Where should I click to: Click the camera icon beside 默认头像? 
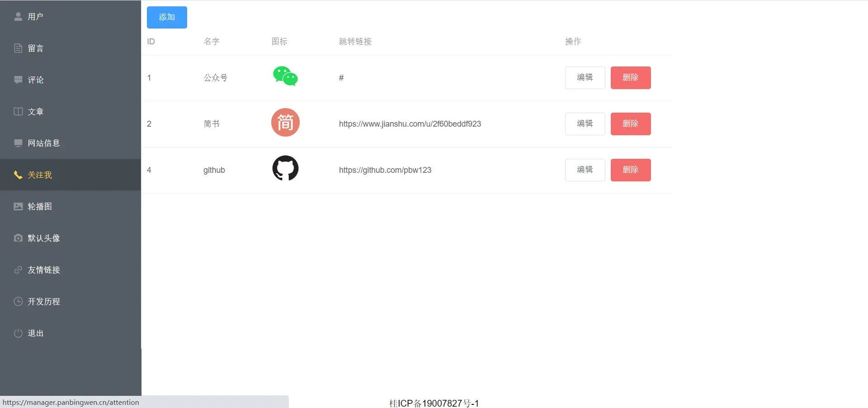point(18,238)
